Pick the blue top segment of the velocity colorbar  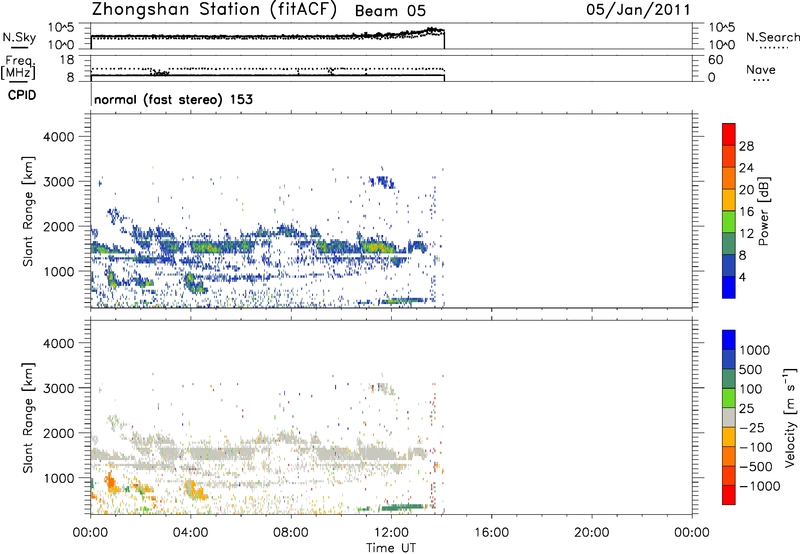729,340
